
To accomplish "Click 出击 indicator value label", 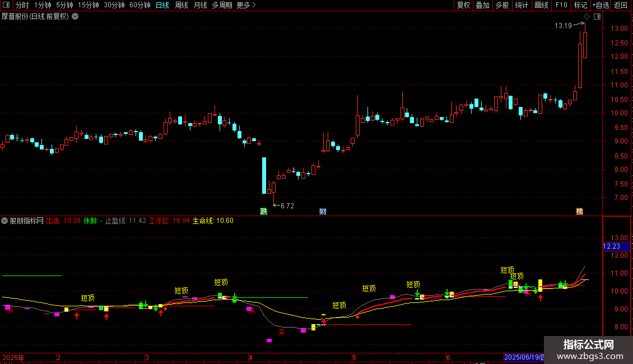I will pos(63,221).
